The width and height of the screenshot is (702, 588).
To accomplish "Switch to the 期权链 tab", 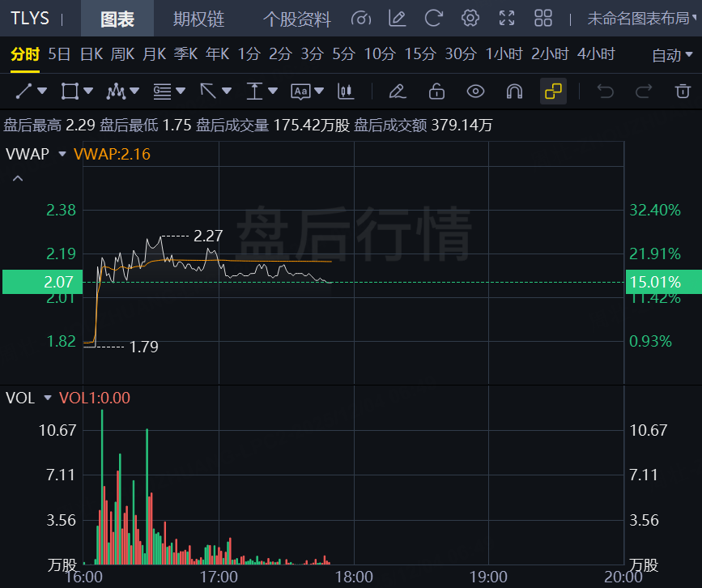I will pos(199,19).
